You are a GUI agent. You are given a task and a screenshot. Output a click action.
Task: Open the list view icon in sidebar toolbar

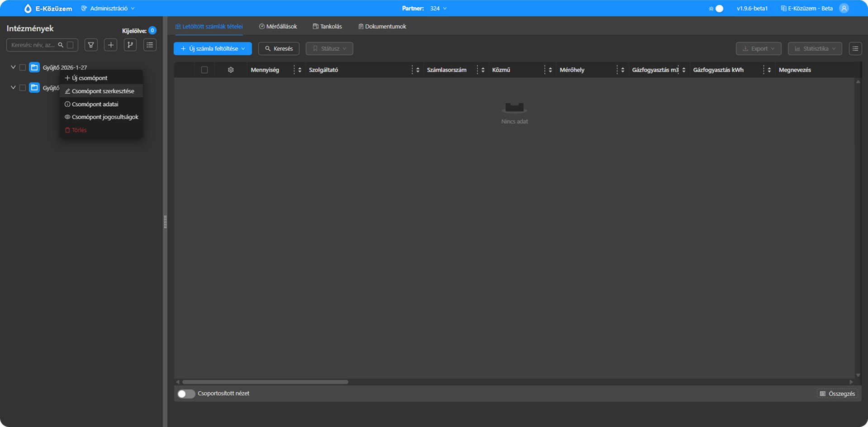[x=150, y=45]
